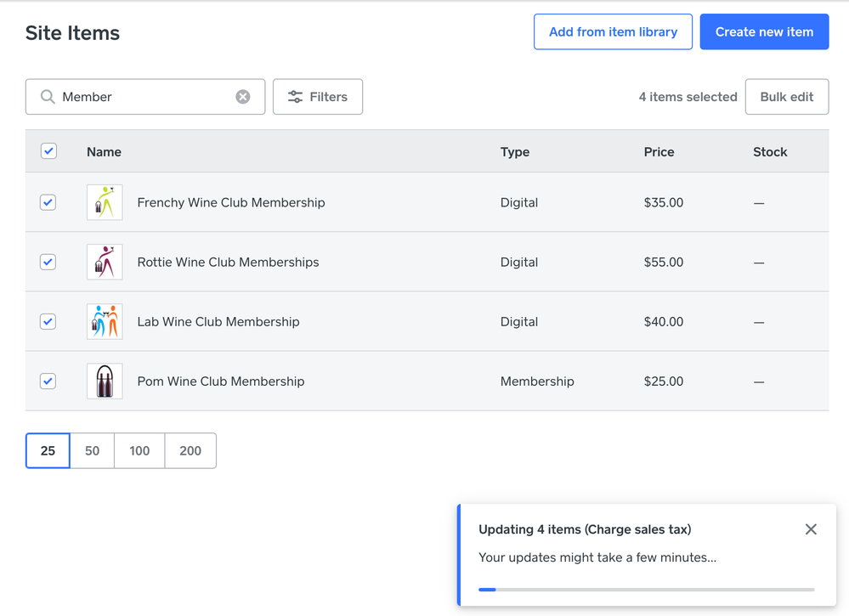
Task: Click the Rottie Wine Club product image
Action: point(105,263)
